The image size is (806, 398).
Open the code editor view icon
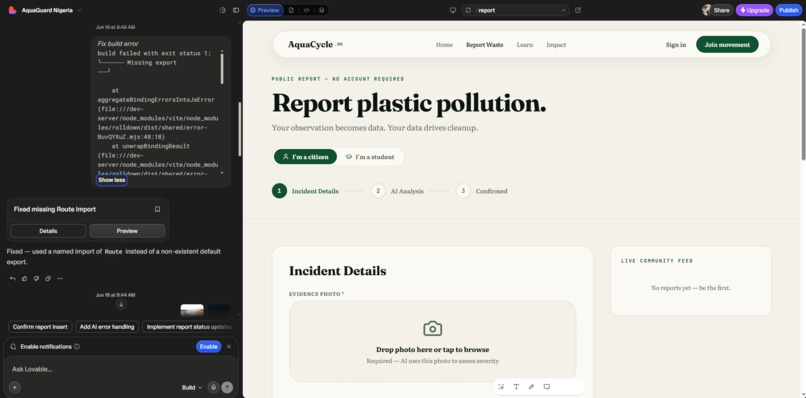coord(306,10)
